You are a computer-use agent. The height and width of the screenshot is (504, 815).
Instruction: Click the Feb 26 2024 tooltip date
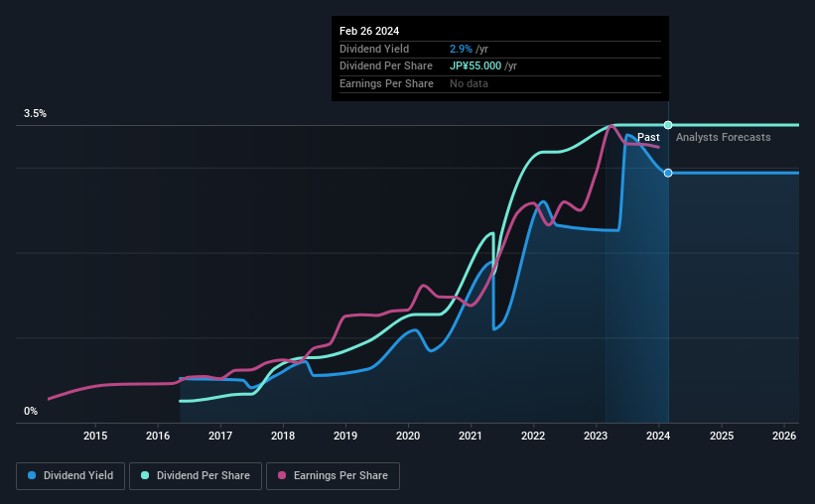(x=369, y=31)
